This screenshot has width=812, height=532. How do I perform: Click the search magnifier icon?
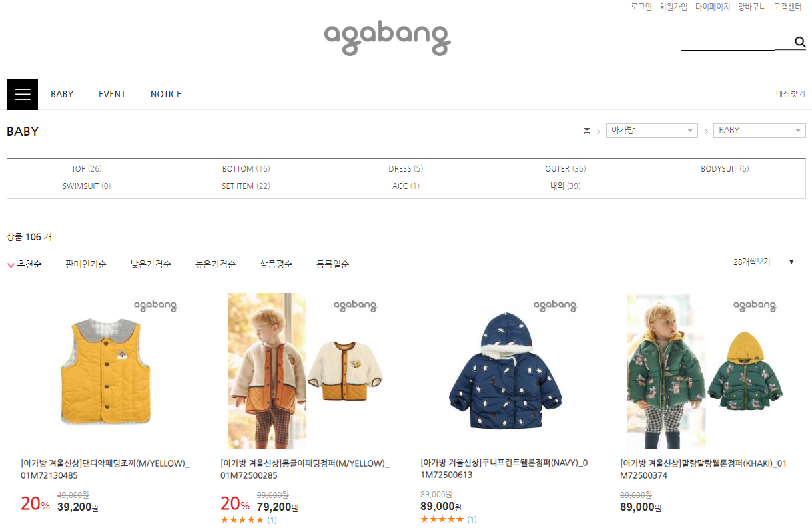(x=800, y=43)
